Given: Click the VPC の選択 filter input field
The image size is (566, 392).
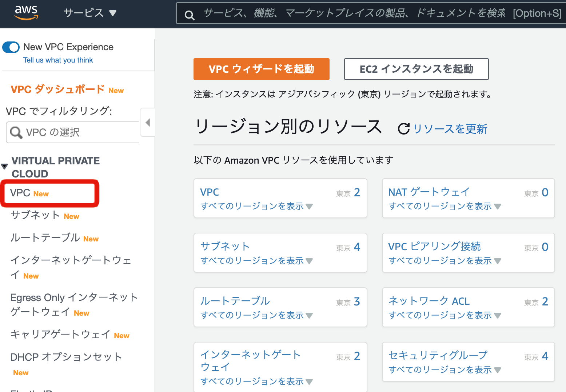Looking at the screenshot, I should (73, 132).
